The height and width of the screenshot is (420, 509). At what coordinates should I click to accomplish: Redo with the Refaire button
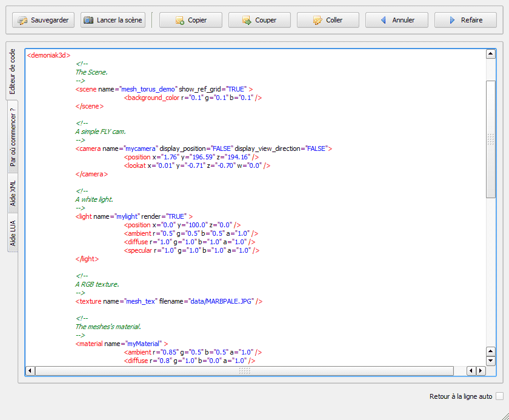click(x=465, y=20)
